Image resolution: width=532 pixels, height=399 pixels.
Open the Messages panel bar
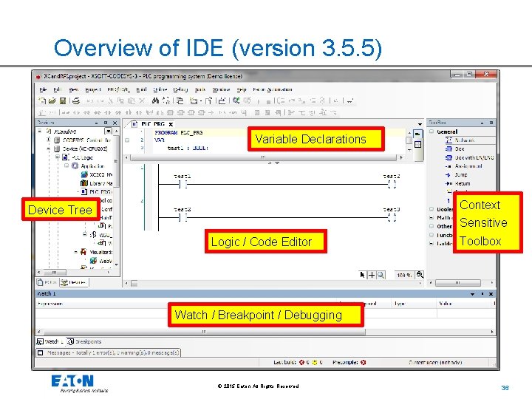pyautogui.click(x=108, y=353)
